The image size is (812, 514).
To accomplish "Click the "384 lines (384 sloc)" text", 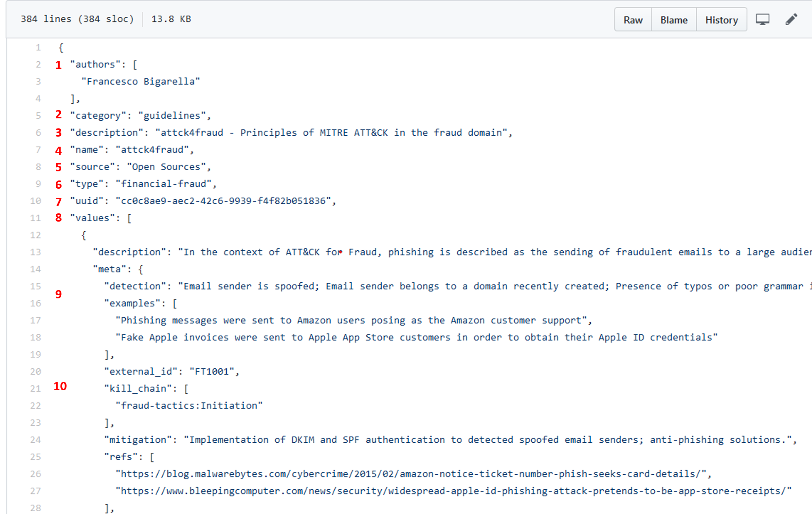I will click(77, 19).
